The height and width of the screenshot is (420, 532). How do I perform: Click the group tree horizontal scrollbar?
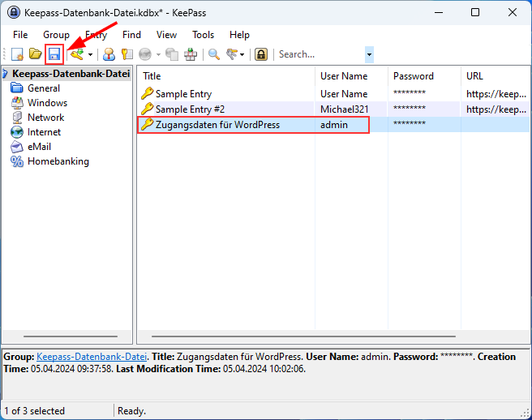71,336
